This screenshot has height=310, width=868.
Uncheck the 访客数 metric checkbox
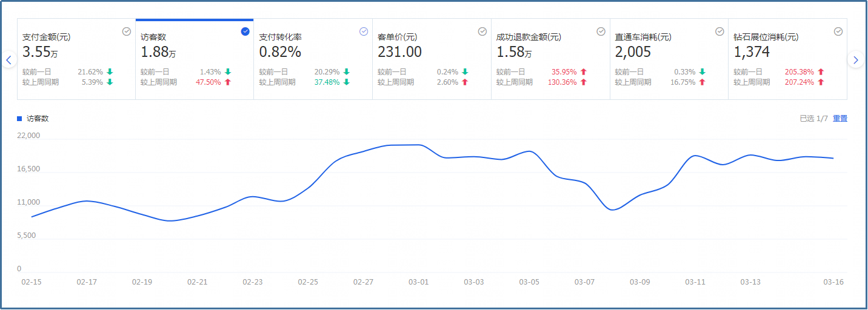(245, 31)
